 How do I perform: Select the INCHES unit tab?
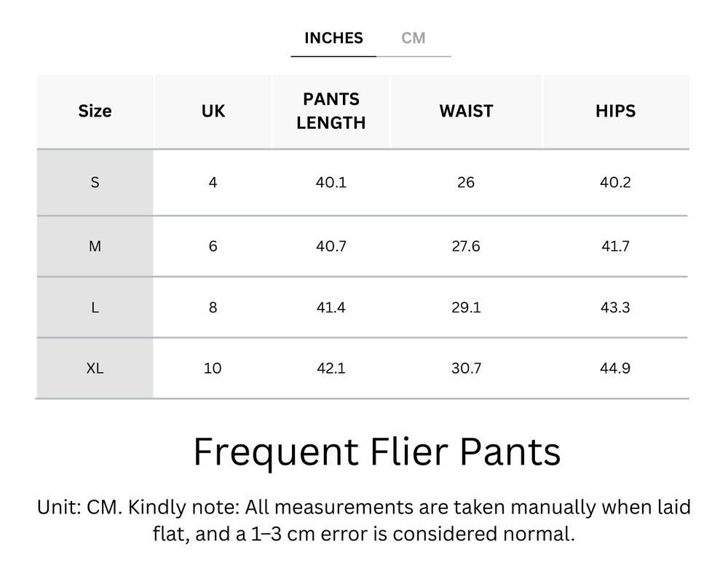pyautogui.click(x=333, y=38)
